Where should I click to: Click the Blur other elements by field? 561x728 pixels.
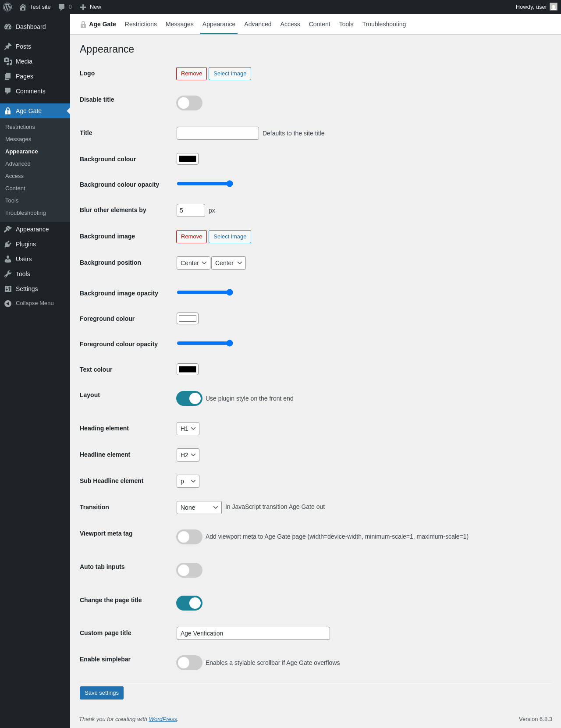pos(191,210)
